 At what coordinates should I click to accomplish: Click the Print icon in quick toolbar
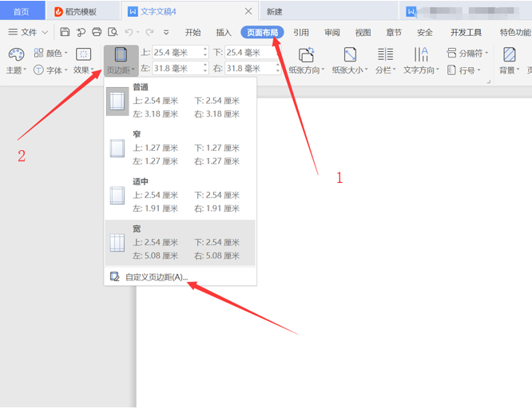(x=97, y=32)
